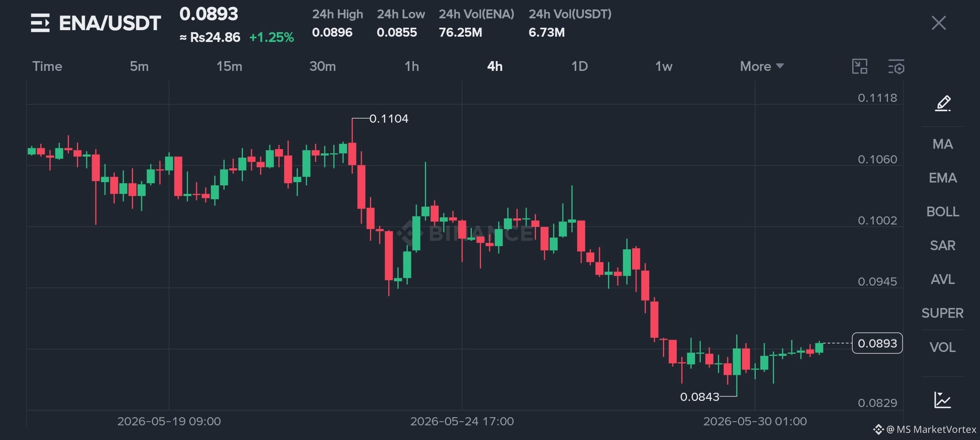Select the 5m timeframe
This screenshot has height=440, width=980.
[x=139, y=66]
